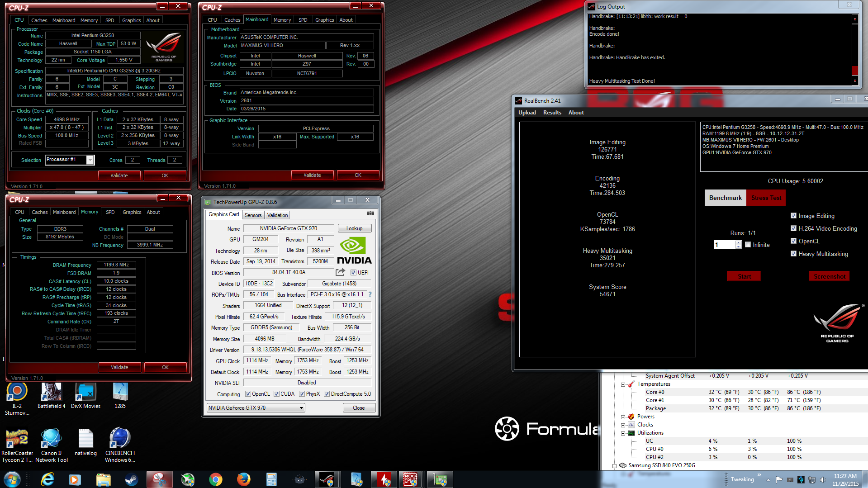Open the Results menu in RealBench
This screenshot has height=488, width=868.
[552, 113]
